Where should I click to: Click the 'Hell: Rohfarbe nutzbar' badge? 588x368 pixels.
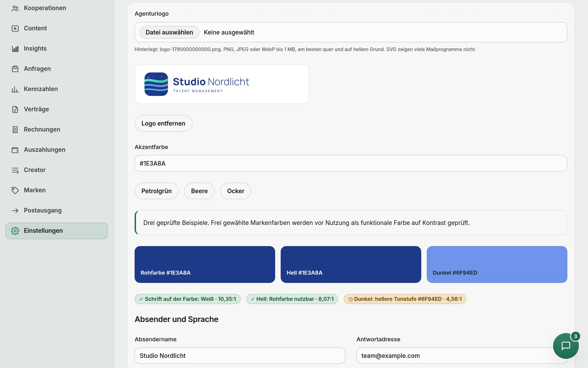pyautogui.click(x=292, y=299)
